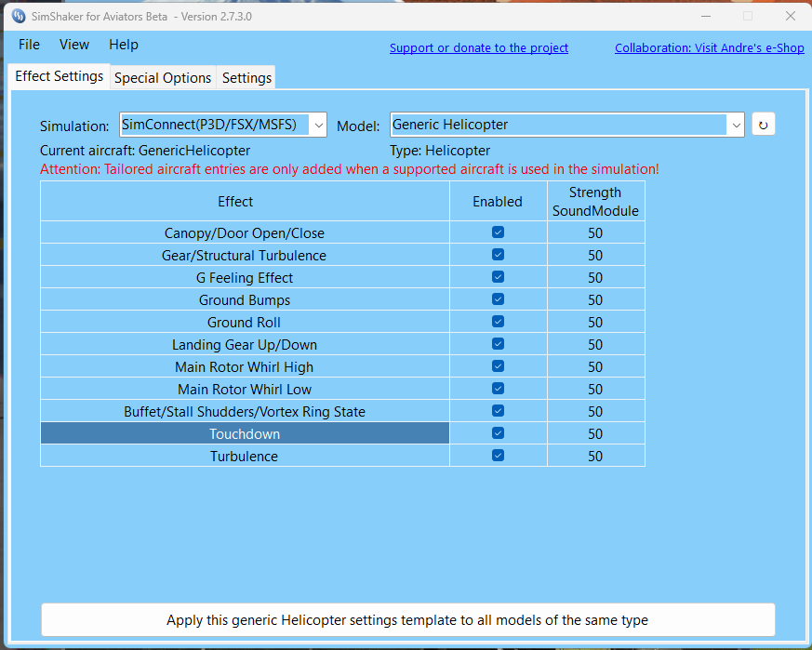Image resolution: width=812 pixels, height=650 pixels.
Task: Switch to the Special Options tab
Action: coord(163,78)
